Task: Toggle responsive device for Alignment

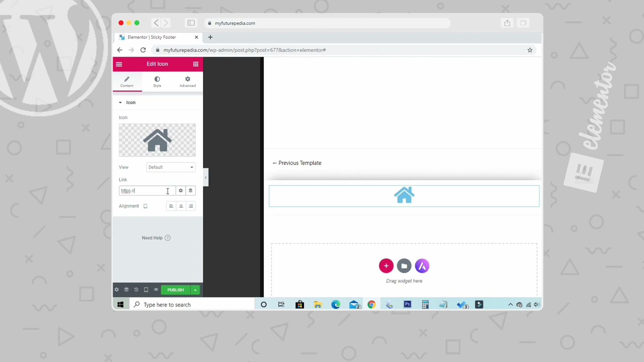Action: tap(146, 206)
